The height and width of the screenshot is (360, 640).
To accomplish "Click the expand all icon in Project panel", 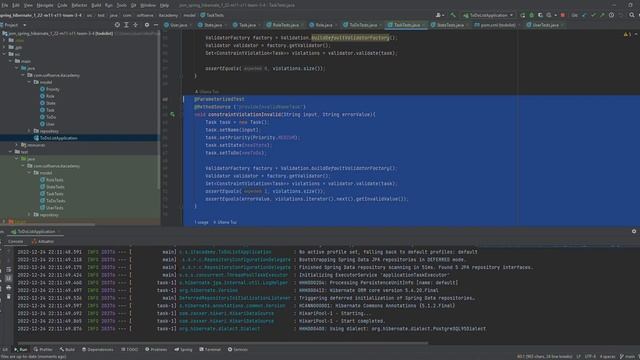I will [x=127, y=25].
